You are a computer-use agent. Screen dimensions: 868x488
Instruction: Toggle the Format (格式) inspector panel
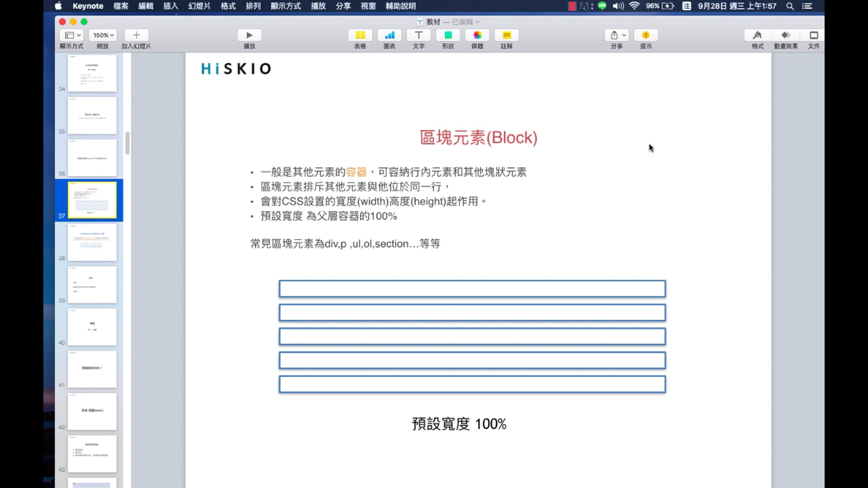[x=757, y=35]
